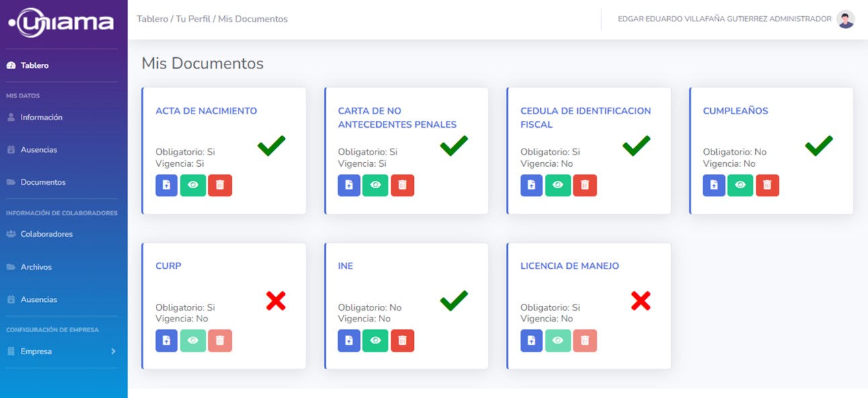Screen dimensions: 868x398
Task: Open Archivos in the sidebar
Action: point(36,267)
